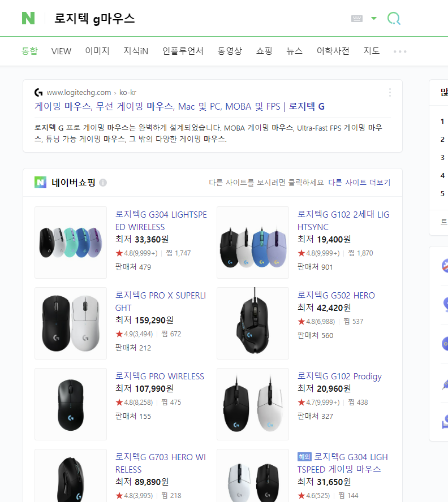Open 로지텍G G102 2세대 LIGHTSYNC title
448x502 pixels.
[343, 220]
